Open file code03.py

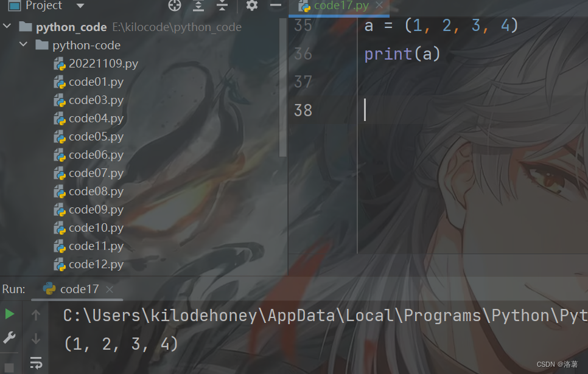pyautogui.click(x=96, y=100)
